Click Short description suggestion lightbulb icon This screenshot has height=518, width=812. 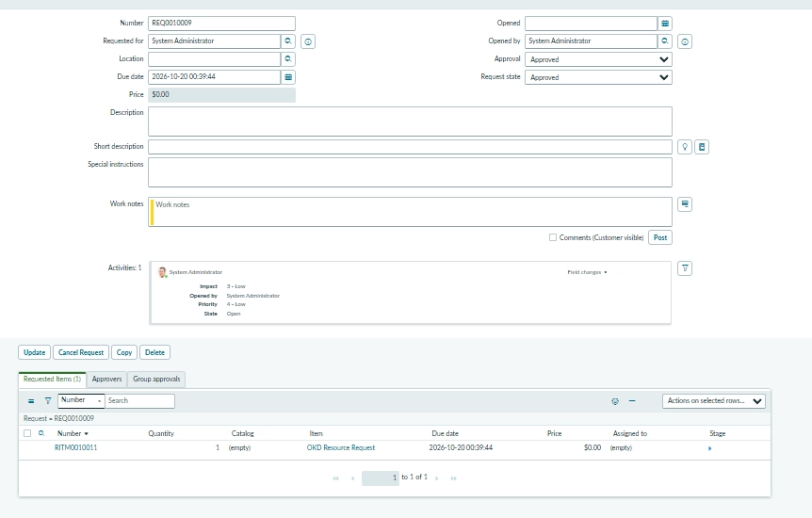pyautogui.click(x=685, y=147)
